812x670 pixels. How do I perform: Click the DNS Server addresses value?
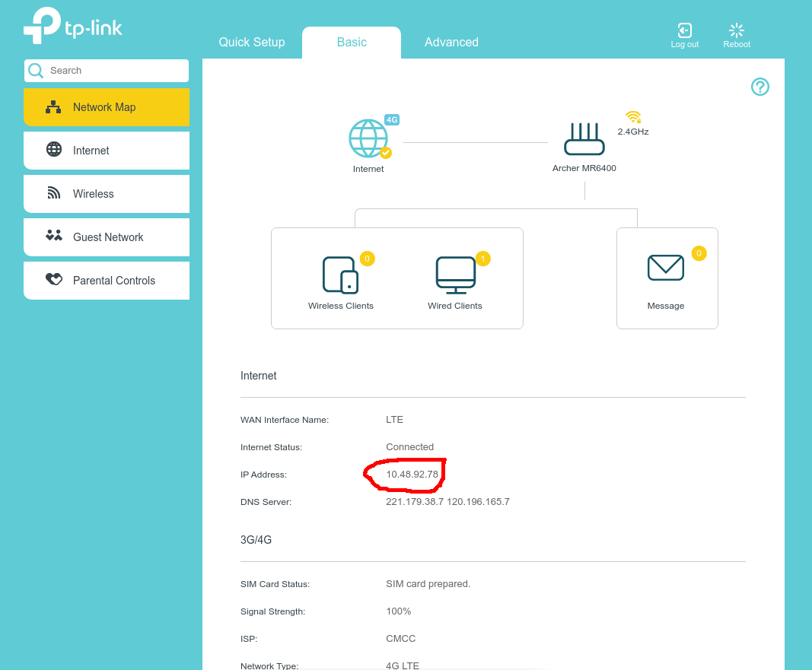(x=447, y=502)
